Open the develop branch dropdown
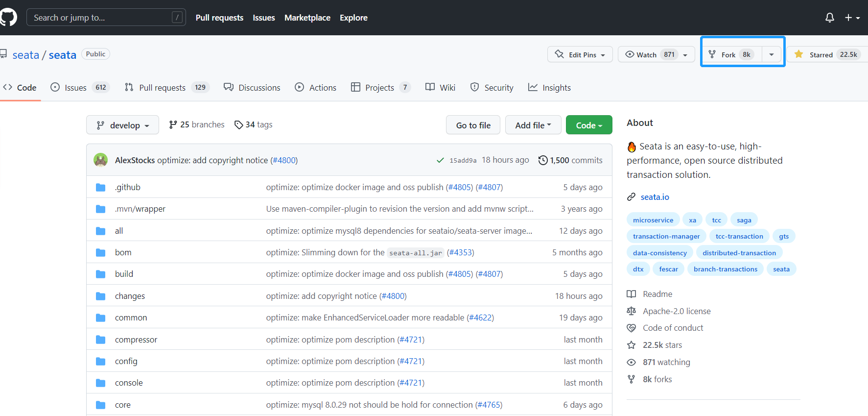The width and height of the screenshot is (868, 416). tap(122, 125)
